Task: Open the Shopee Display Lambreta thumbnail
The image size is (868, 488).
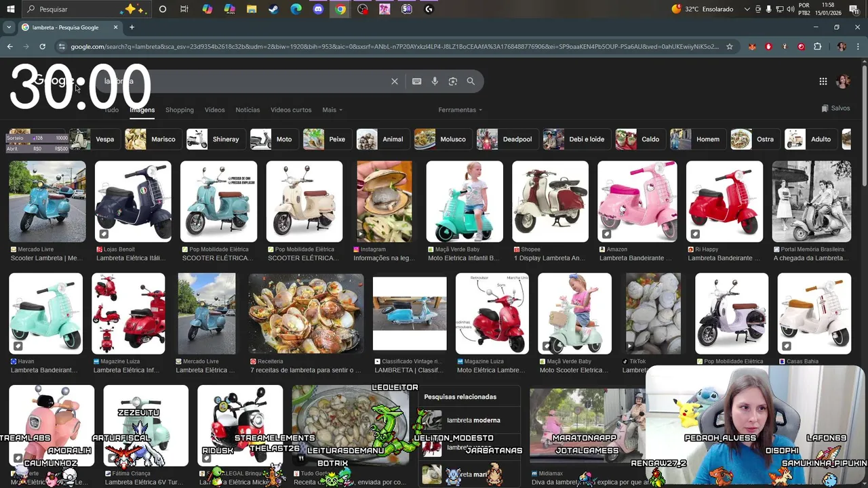Action: (550, 201)
